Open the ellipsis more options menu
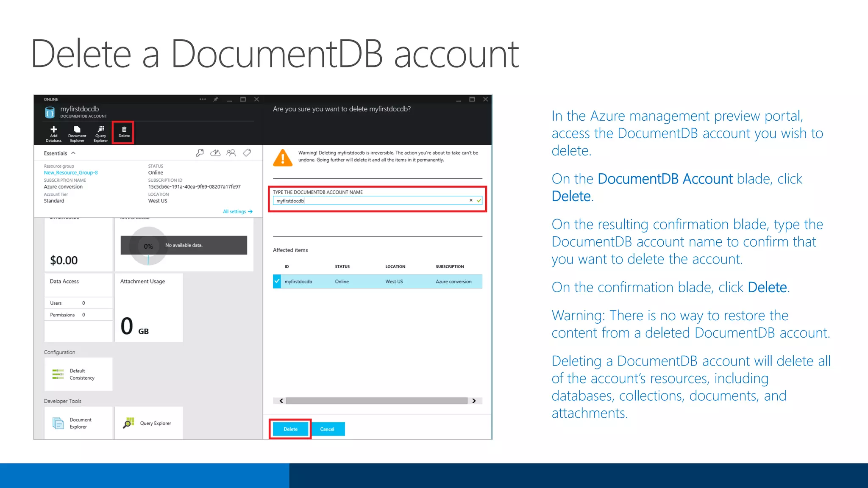 click(203, 99)
